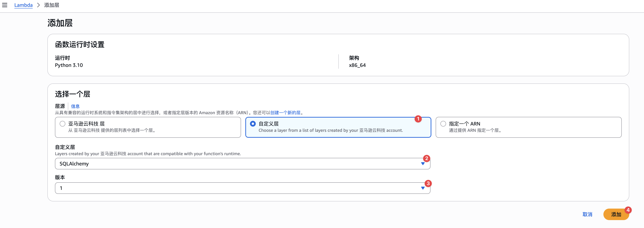Click the Lambda breadcrumb link

tap(23, 5)
